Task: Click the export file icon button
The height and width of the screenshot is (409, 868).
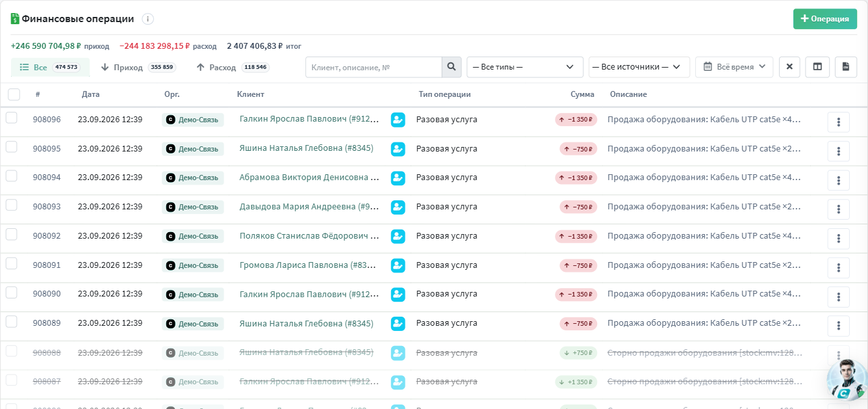Action: (846, 67)
